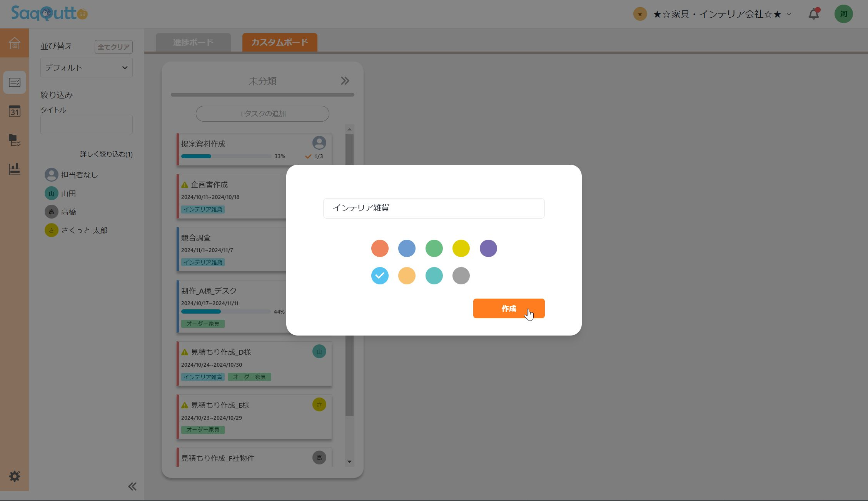Click the green user avatar 河
This screenshot has width=868, height=501.
[843, 14]
